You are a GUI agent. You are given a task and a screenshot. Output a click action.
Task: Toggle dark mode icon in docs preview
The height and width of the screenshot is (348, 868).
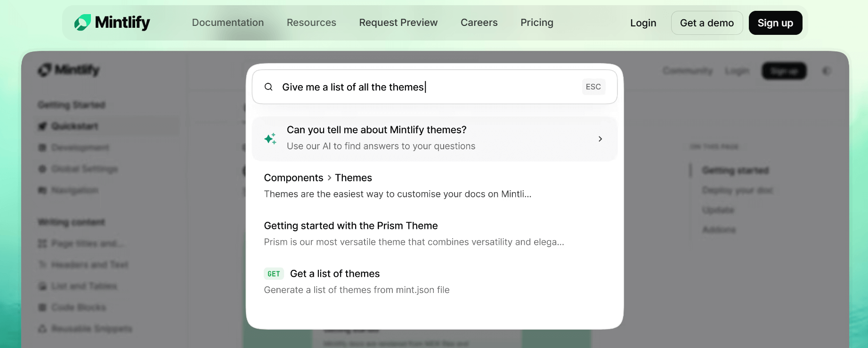coord(827,71)
